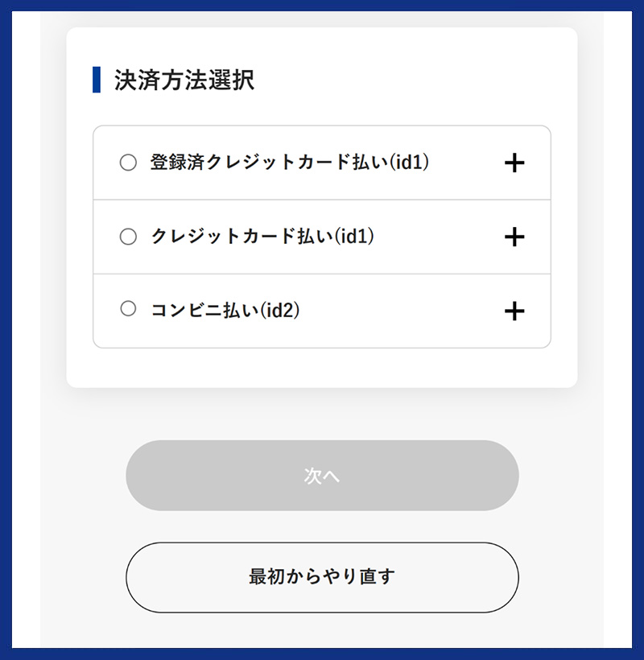Click the クレジットカード払い(id1) label text
This screenshot has width=644, height=660.
tap(263, 237)
